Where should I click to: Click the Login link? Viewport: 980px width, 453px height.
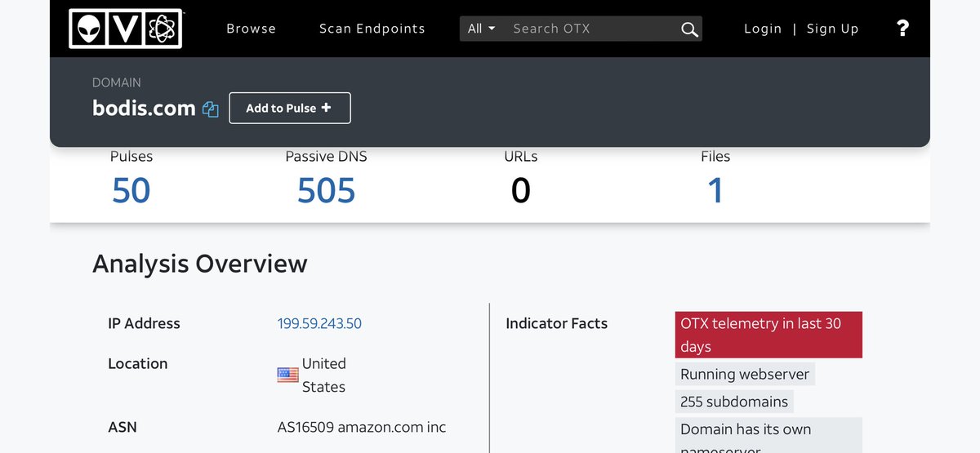[x=763, y=29]
